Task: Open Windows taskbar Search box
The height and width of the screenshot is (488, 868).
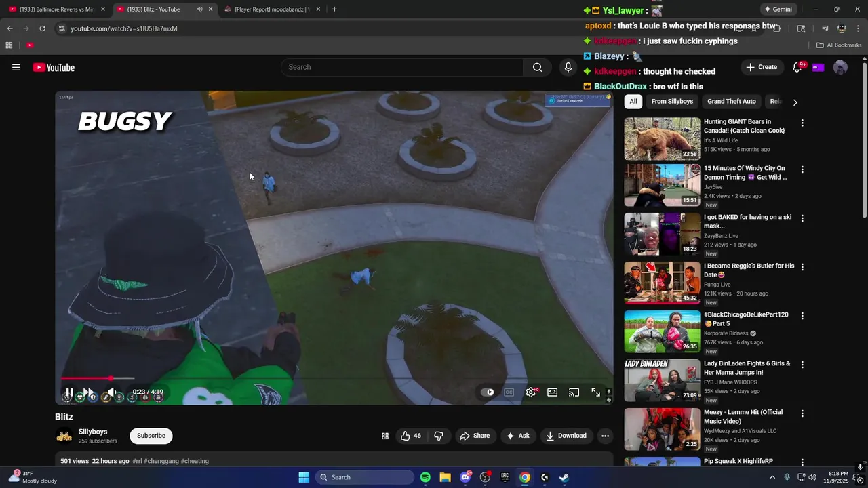Action: (365, 477)
